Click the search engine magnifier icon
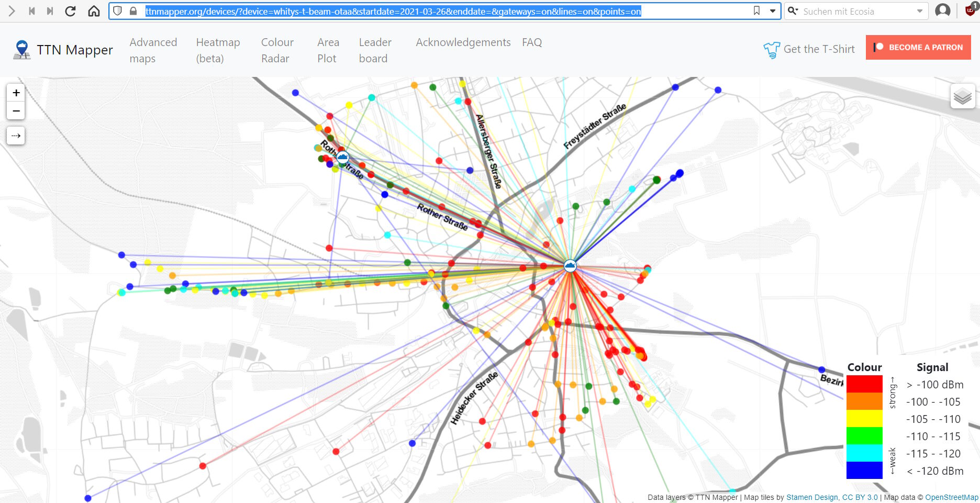980x503 pixels. (793, 11)
